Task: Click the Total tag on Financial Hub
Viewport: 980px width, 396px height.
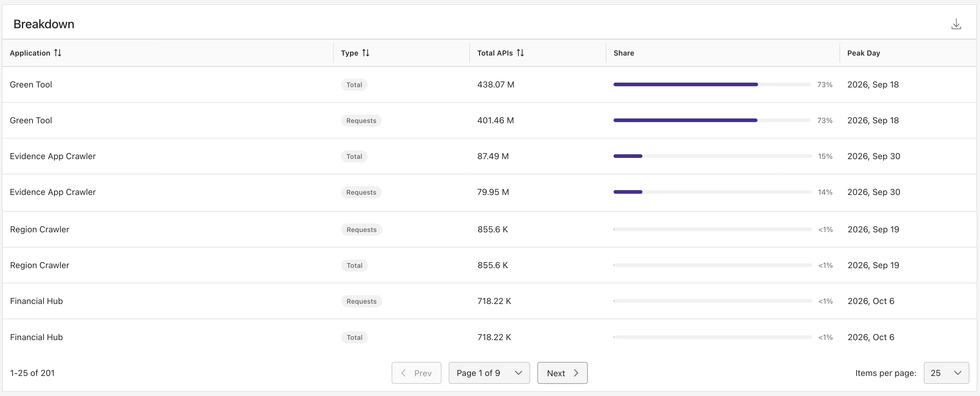Action: tap(354, 337)
